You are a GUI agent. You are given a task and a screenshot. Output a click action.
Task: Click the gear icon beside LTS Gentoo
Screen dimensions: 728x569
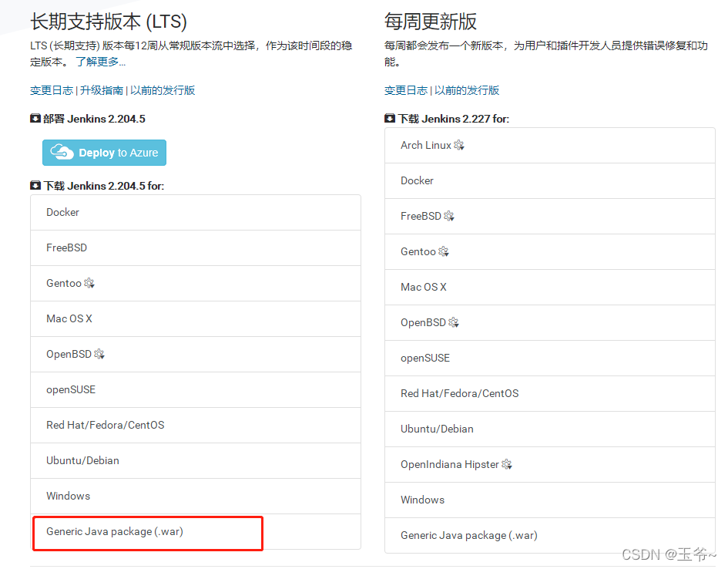pyautogui.click(x=89, y=283)
